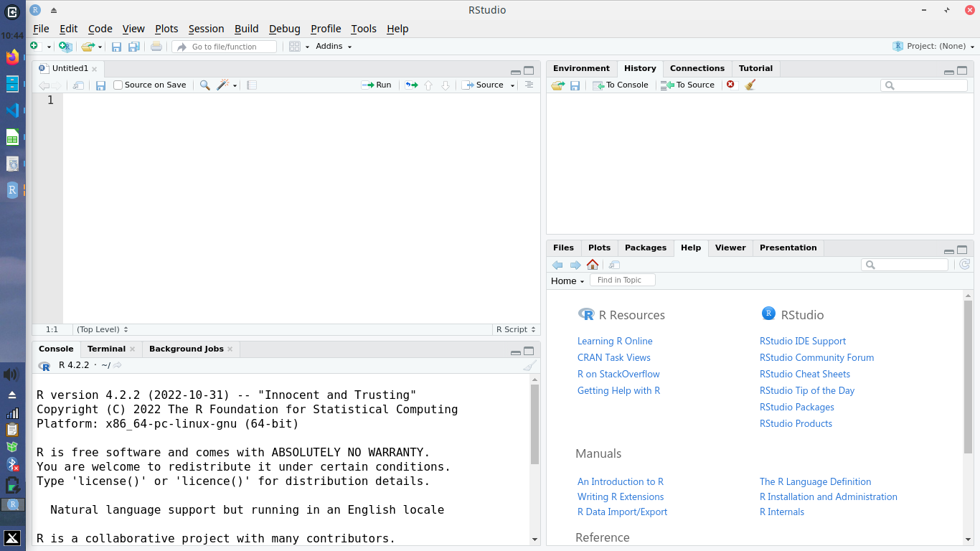Send history To Source button
The height and width of the screenshot is (551, 980).
tap(688, 85)
